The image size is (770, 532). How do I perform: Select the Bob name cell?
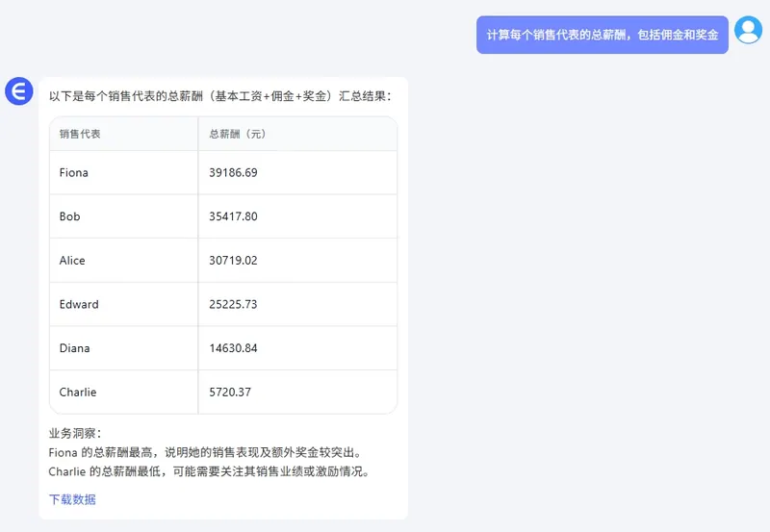(x=70, y=216)
